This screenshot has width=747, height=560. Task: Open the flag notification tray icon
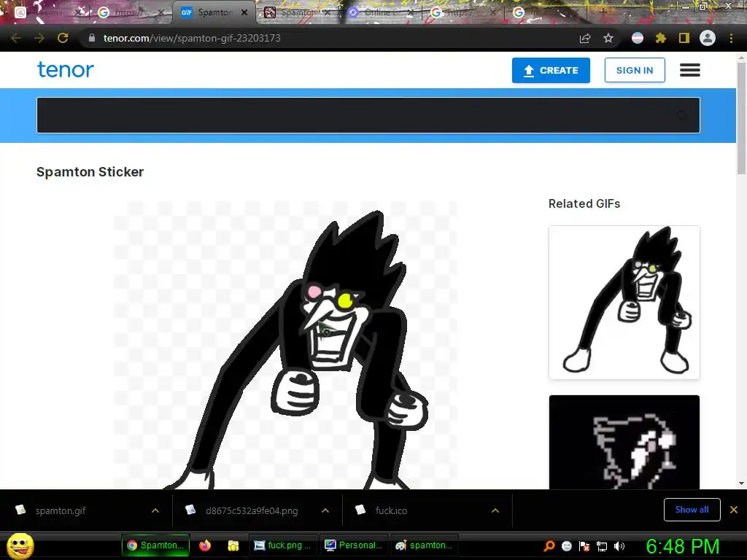point(584,546)
